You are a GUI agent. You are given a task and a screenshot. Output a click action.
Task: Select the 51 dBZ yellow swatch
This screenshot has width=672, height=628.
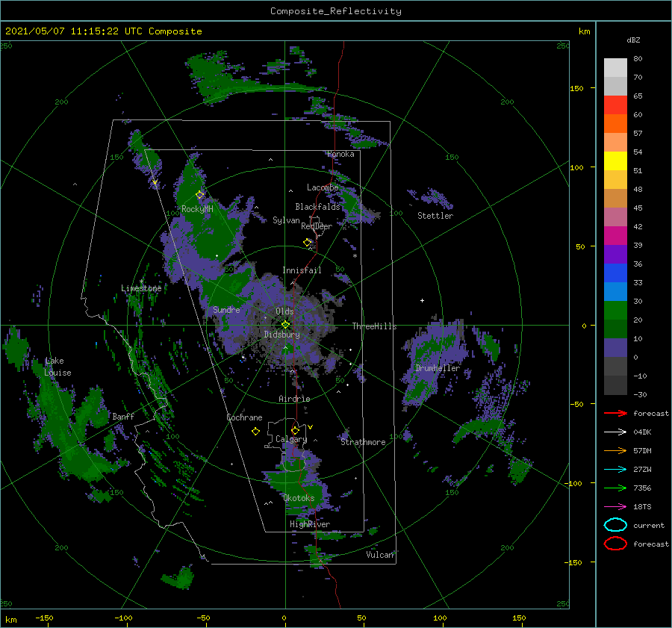point(615,161)
